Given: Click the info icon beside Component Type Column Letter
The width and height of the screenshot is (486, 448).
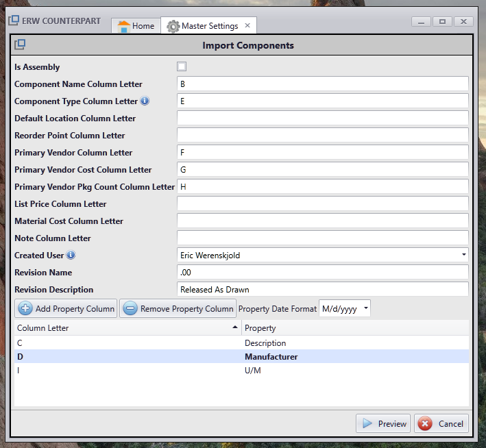Looking at the screenshot, I should (x=145, y=101).
